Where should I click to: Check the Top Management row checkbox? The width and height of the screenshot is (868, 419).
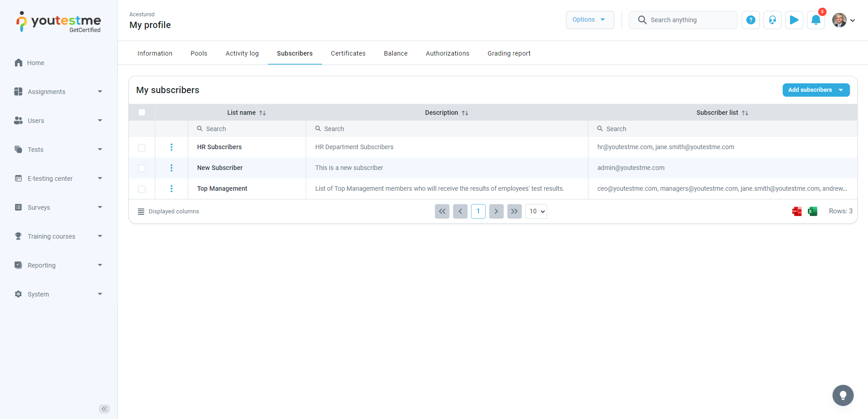pyautogui.click(x=142, y=189)
